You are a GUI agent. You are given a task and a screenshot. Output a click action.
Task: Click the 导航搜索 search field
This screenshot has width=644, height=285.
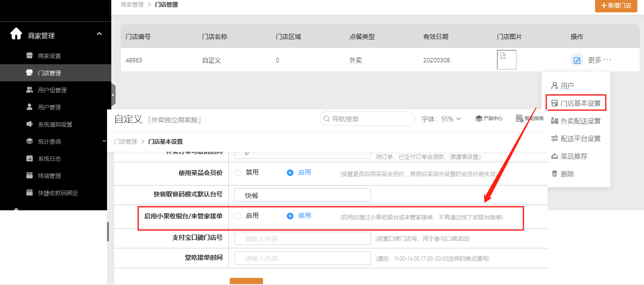click(x=367, y=119)
